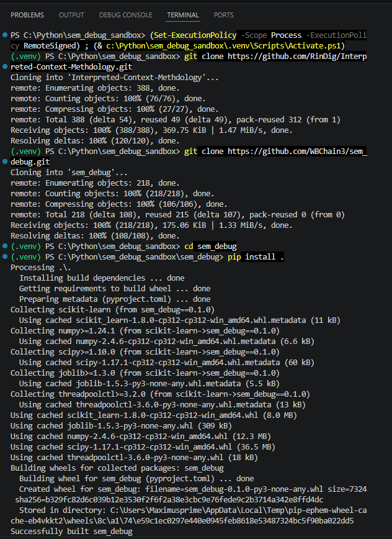Click 'Collecting scikit-learn' line

pyautogui.click(x=112, y=310)
